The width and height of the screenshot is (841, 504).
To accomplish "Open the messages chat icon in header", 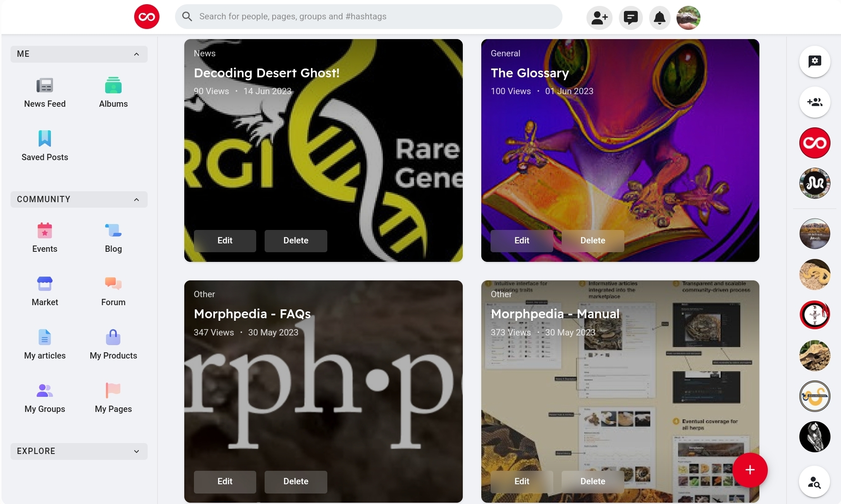I will pyautogui.click(x=630, y=18).
